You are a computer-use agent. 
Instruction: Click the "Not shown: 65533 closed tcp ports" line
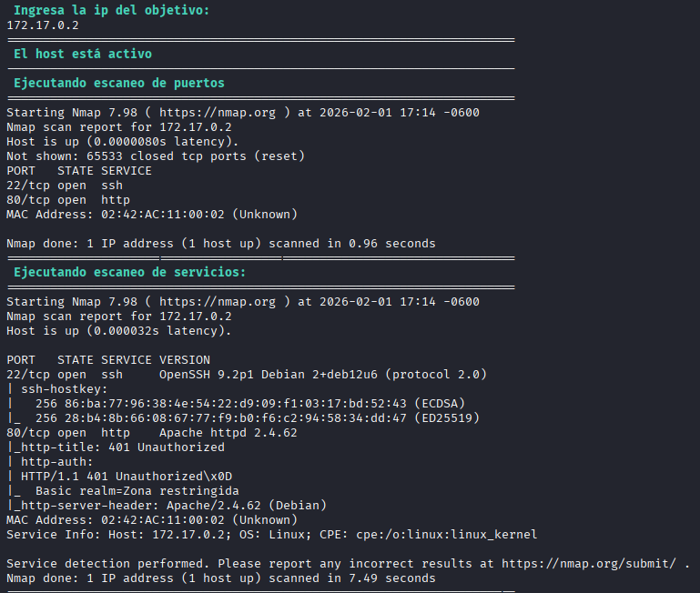click(156, 156)
